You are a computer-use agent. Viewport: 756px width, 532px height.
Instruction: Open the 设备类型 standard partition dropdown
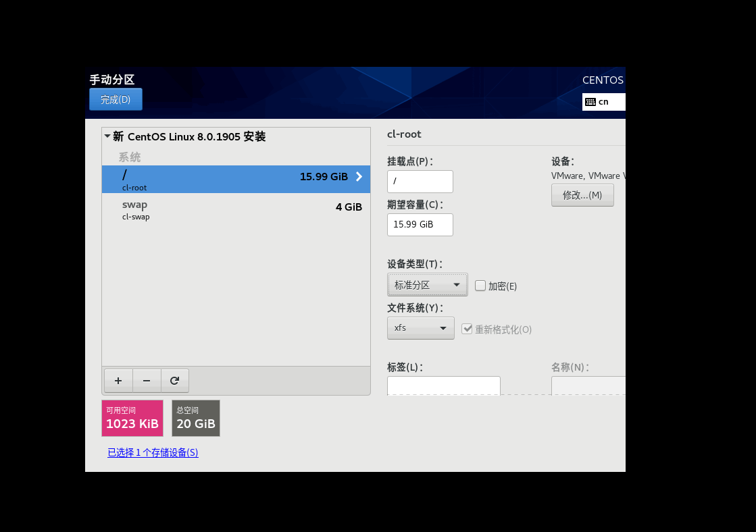(427, 284)
